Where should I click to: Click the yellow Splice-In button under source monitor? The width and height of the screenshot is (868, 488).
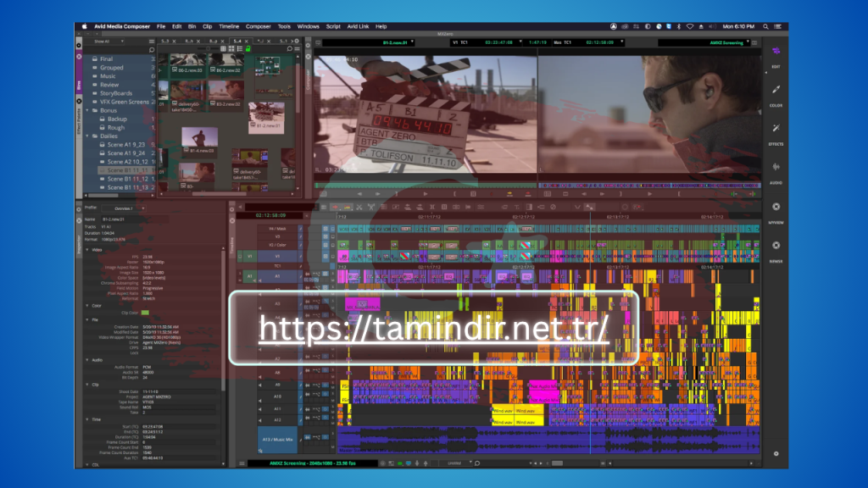click(509, 194)
